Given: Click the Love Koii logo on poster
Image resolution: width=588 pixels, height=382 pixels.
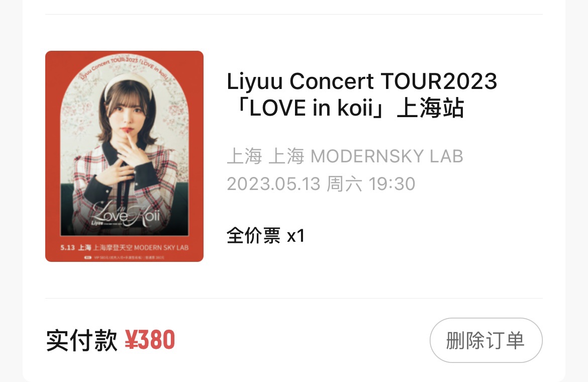Looking at the screenshot, I should click(x=126, y=215).
